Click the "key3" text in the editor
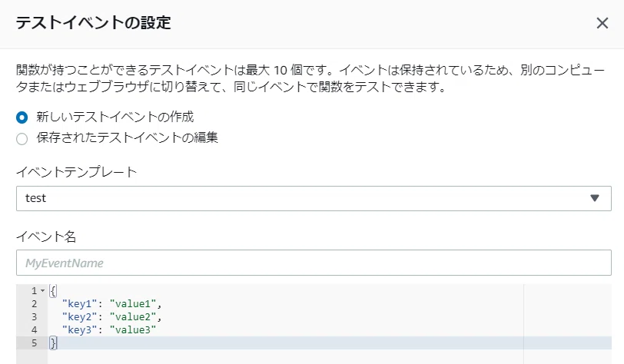The height and width of the screenshot is (364, 624). pyautogui.click(x=80, y=329)
